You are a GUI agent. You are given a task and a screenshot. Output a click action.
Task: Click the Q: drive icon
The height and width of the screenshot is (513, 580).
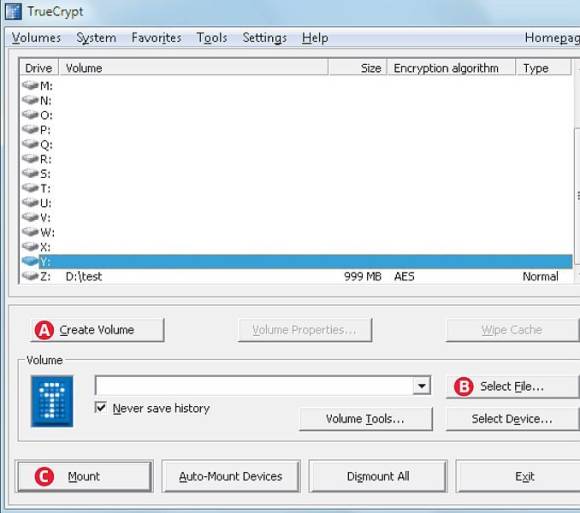(30, 144)
